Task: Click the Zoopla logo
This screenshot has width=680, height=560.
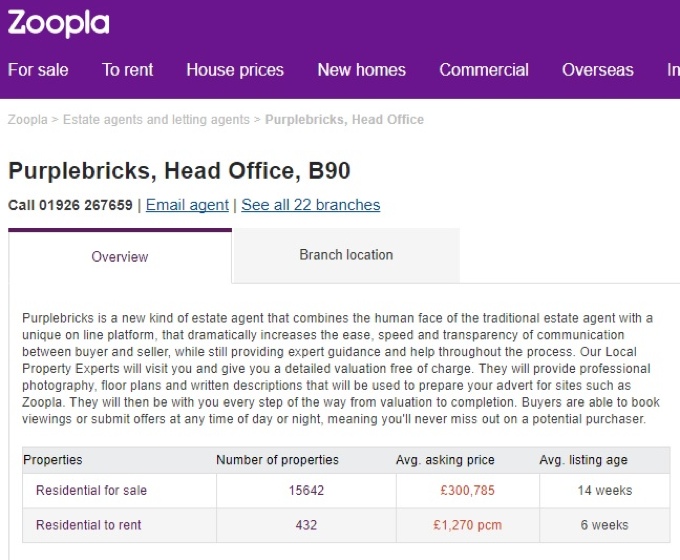Action: coord(59,24)
